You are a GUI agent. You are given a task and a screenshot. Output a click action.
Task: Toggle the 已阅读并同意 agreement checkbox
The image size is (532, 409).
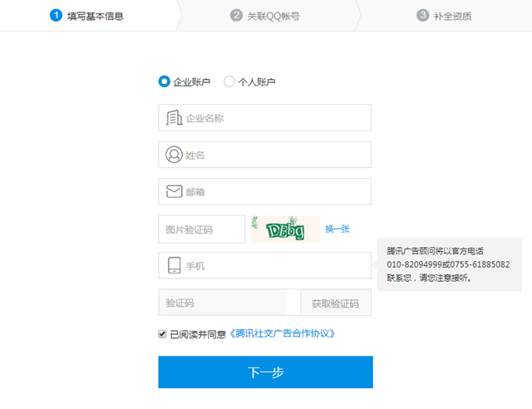163,334
